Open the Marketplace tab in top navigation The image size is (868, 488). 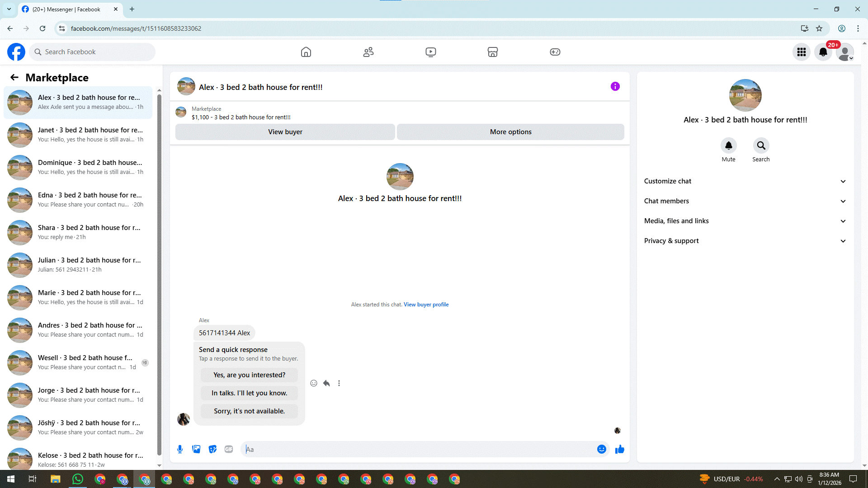[493, 52]
